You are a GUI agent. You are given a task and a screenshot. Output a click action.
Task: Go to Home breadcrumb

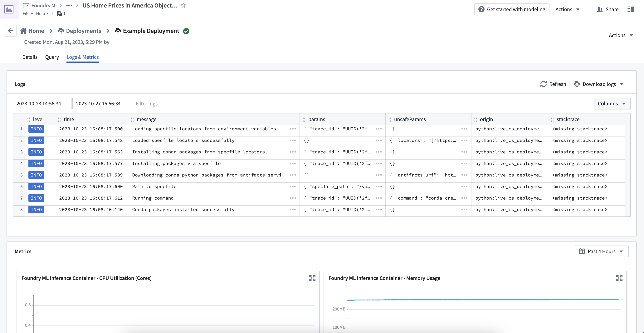click(32, 31)
